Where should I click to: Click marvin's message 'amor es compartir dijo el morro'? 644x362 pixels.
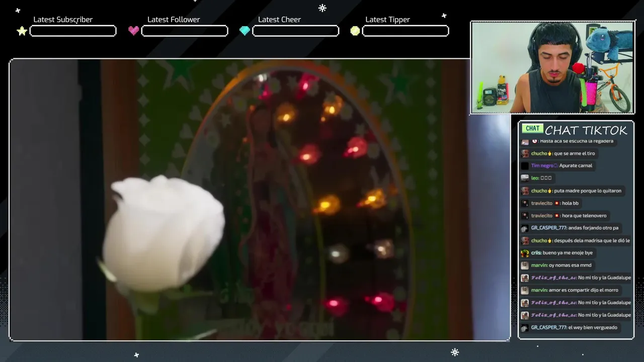click(x=584, y=290)
